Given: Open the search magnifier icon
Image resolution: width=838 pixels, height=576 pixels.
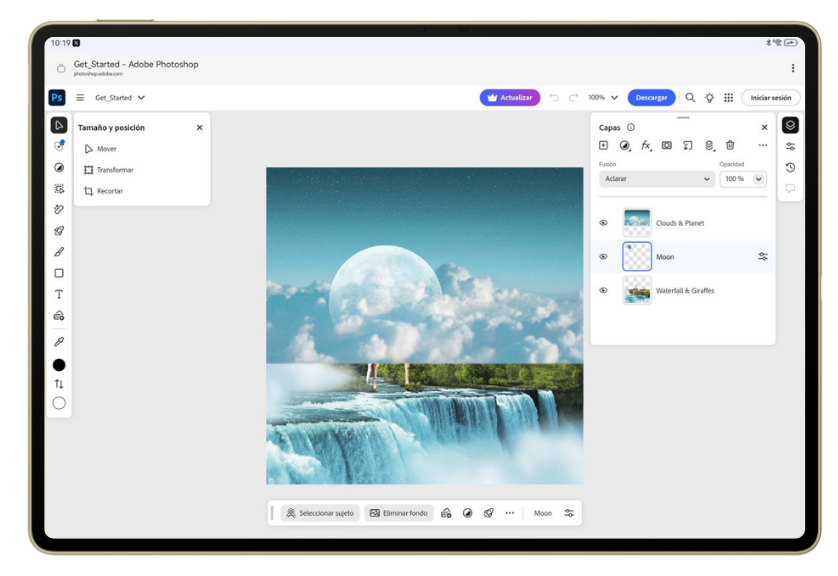Looking at the screenshot, I should [x=690, y=98].
